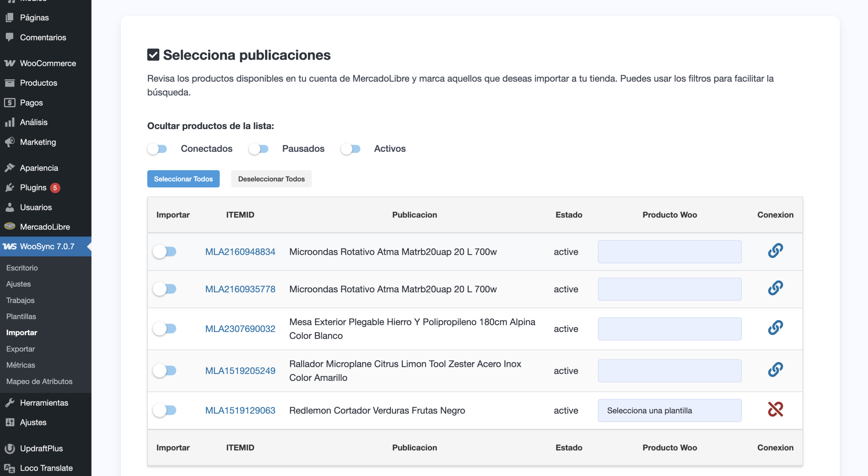Toggle the Activos hide switch

click(x=351, y=149)
